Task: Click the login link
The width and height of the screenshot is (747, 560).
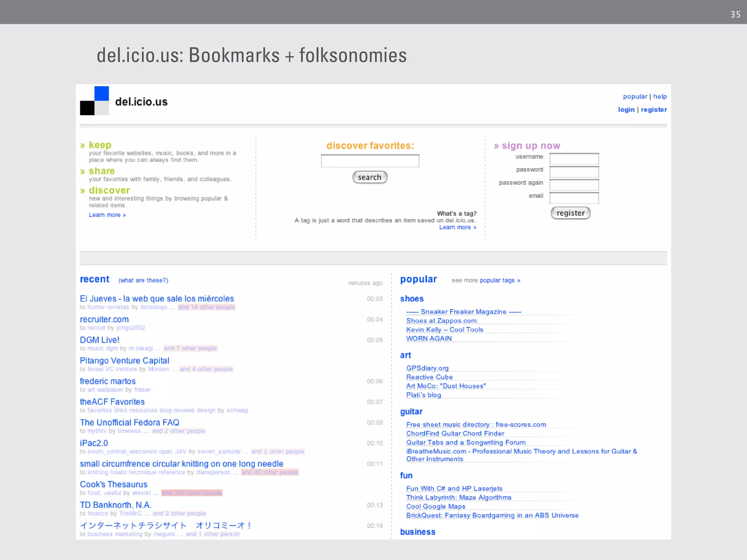Action: pyautogui.click(x=626, y=110)
